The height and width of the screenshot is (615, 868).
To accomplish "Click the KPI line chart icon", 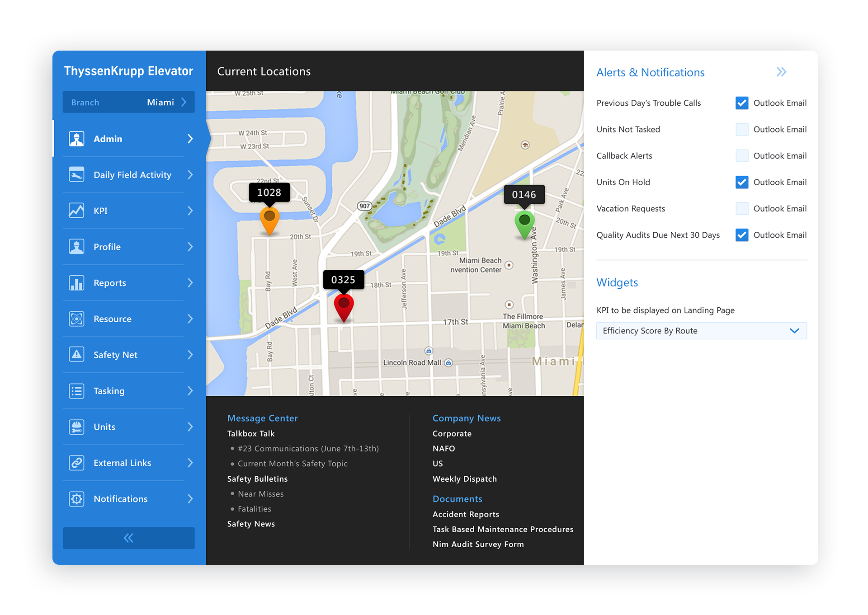I will [x=76, y=211].
